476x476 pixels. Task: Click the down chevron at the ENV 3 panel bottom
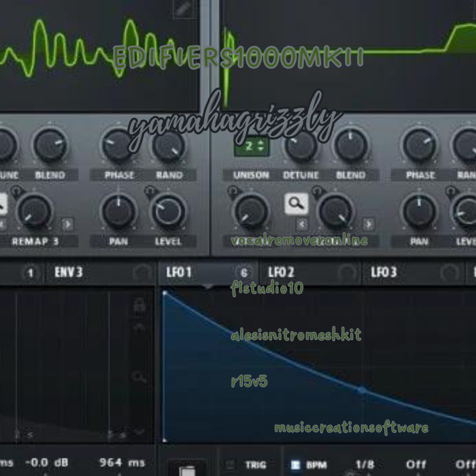point(139,431)
